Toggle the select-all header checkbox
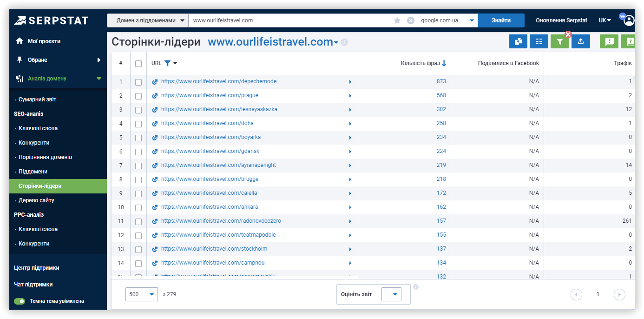 tap(138, 64)
